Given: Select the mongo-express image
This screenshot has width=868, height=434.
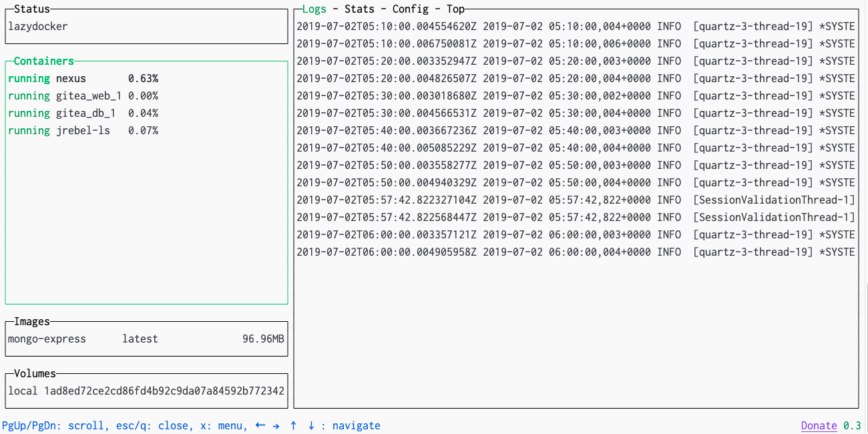Looking at the screenshot, I should tap(146, 339).
